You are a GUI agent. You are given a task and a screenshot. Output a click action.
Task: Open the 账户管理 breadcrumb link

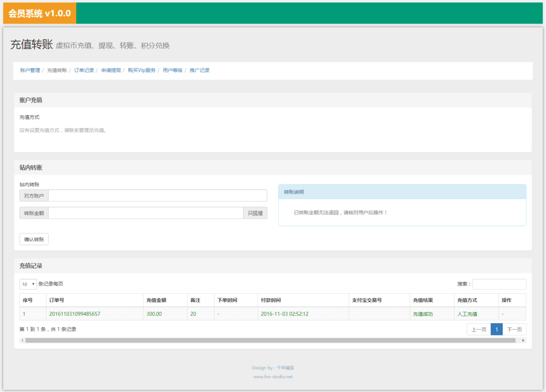tap(30, 70)
